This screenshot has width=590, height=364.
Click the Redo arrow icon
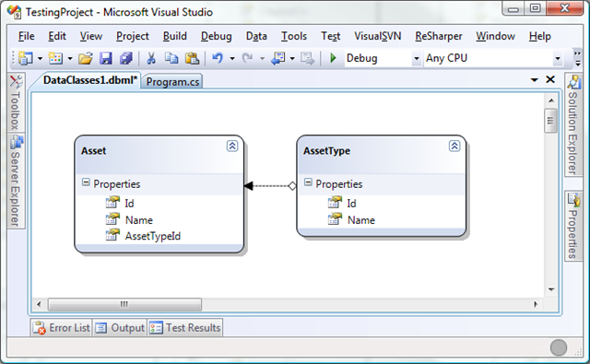coord(248,58)
